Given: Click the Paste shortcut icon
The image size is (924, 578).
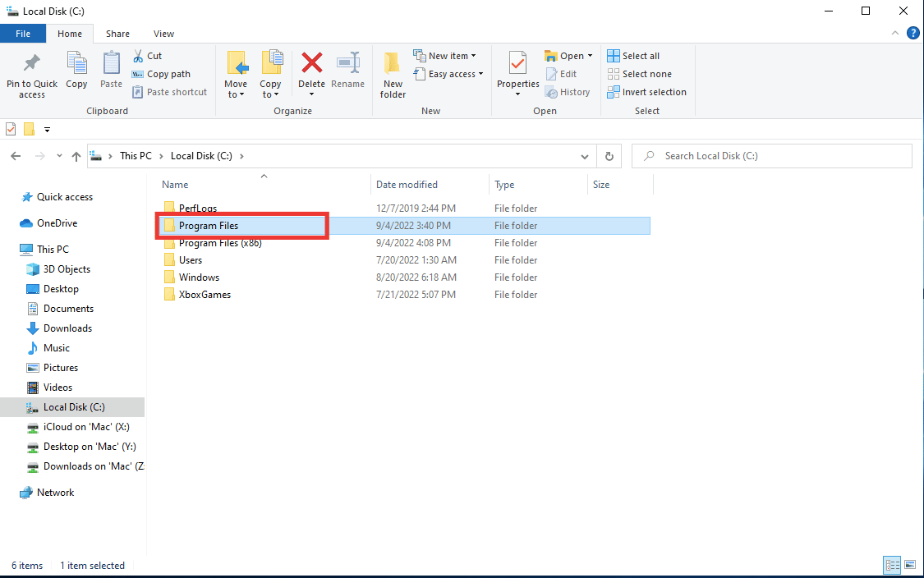Looking at the screenshot, I should click(x=138, y=91).
